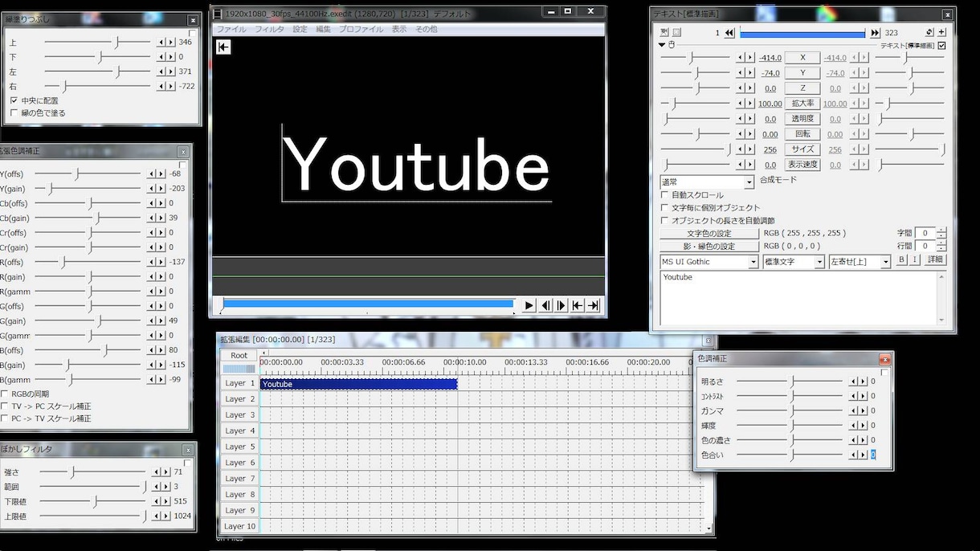Click the 影・縁色の設定 button
Screen dimensions: 980x551
point(708,247)
